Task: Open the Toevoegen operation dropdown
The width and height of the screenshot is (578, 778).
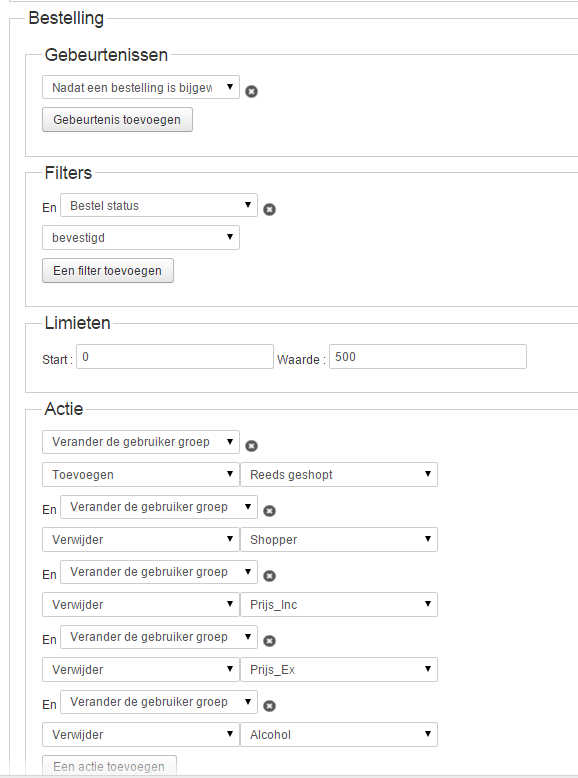Action: coord(141,474)
